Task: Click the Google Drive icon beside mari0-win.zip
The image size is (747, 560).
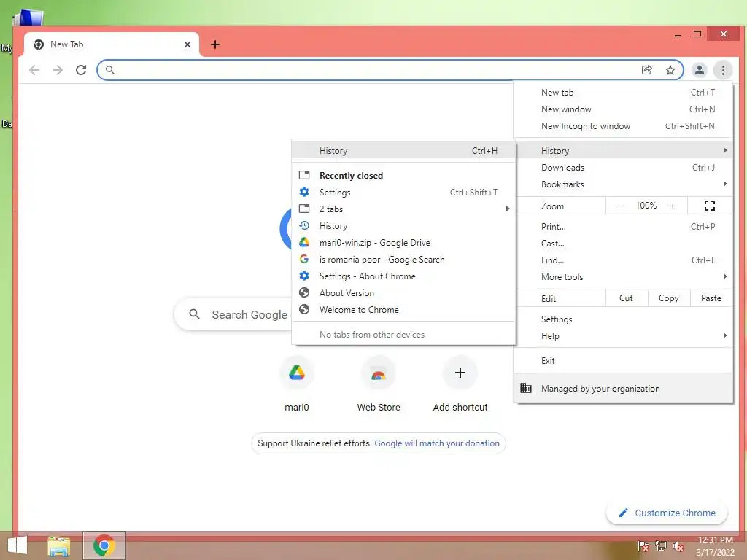Action: 304,242
